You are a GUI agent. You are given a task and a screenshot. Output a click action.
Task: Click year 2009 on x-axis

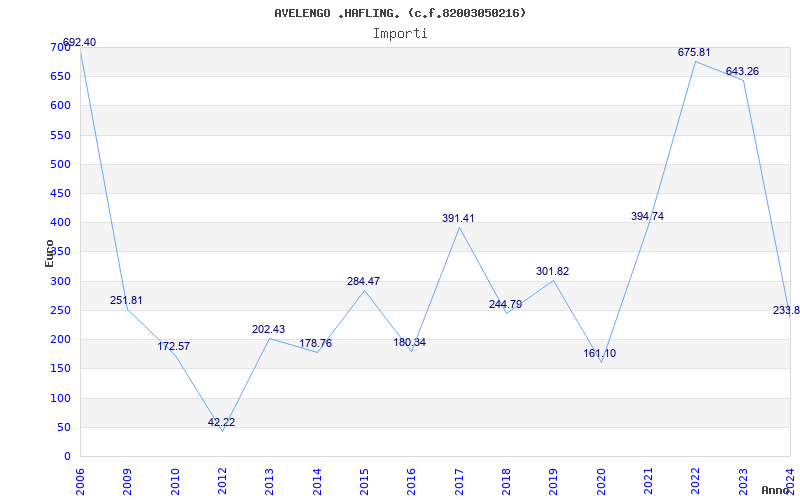click(x=127, y=481)
